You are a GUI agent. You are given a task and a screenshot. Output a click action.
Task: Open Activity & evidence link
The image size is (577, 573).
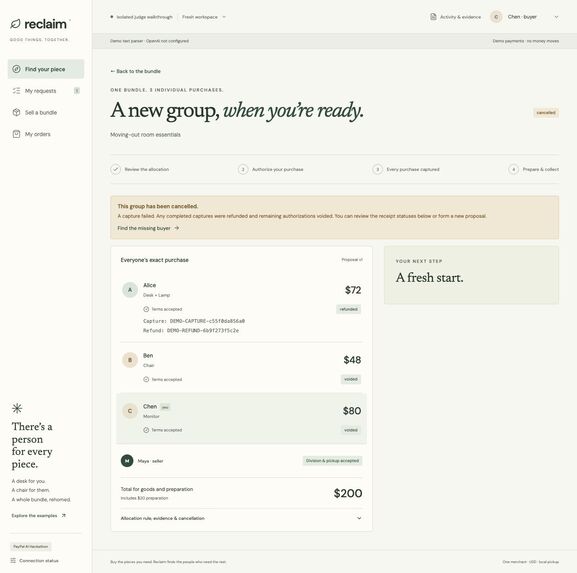(x=456, y=17)
